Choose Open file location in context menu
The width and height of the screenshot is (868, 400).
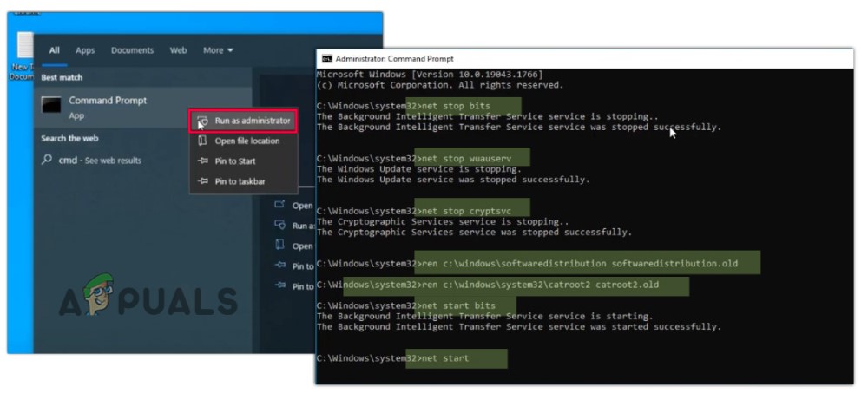coord(243,141)
